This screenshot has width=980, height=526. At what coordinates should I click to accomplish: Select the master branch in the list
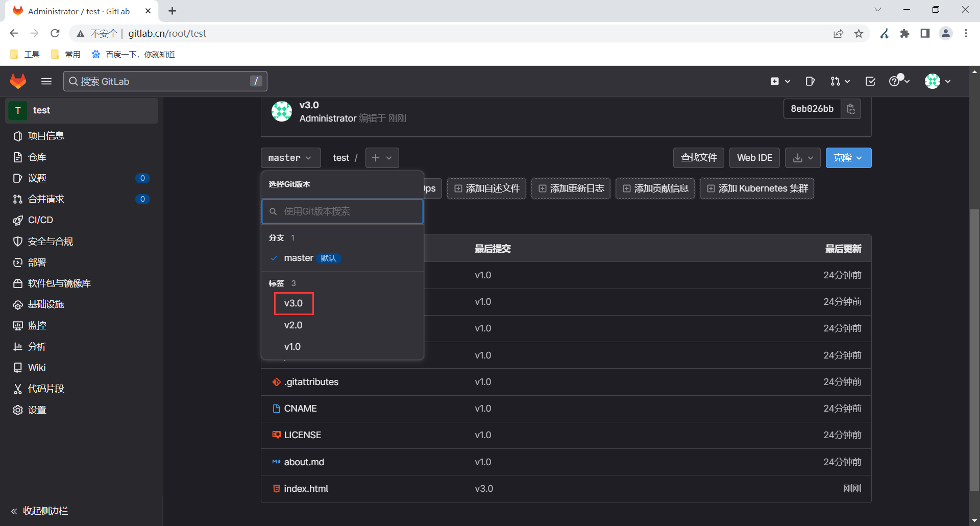point(342,258)
